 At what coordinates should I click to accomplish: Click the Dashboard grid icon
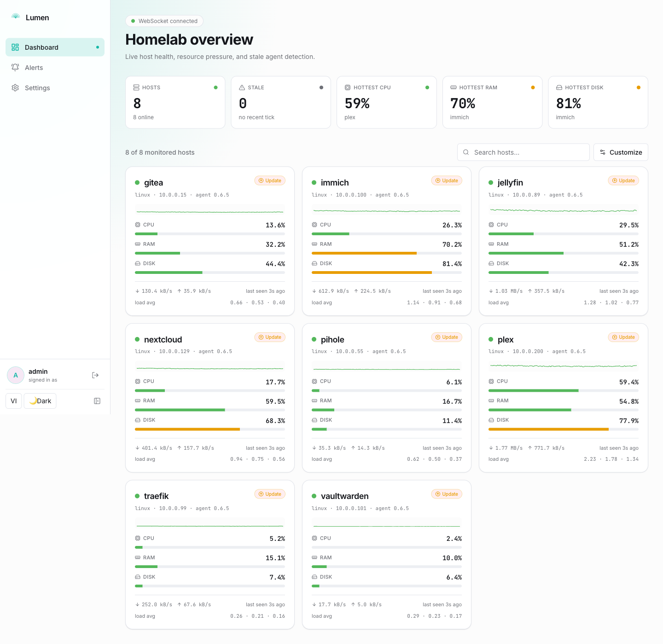15,47
